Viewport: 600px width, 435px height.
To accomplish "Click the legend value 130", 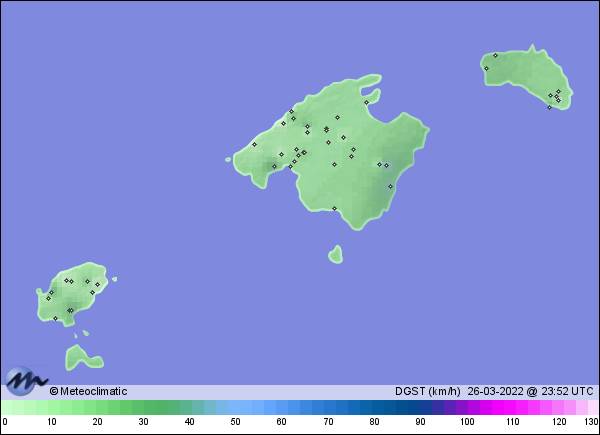I will pyautogui.click(x=591, y=422).
